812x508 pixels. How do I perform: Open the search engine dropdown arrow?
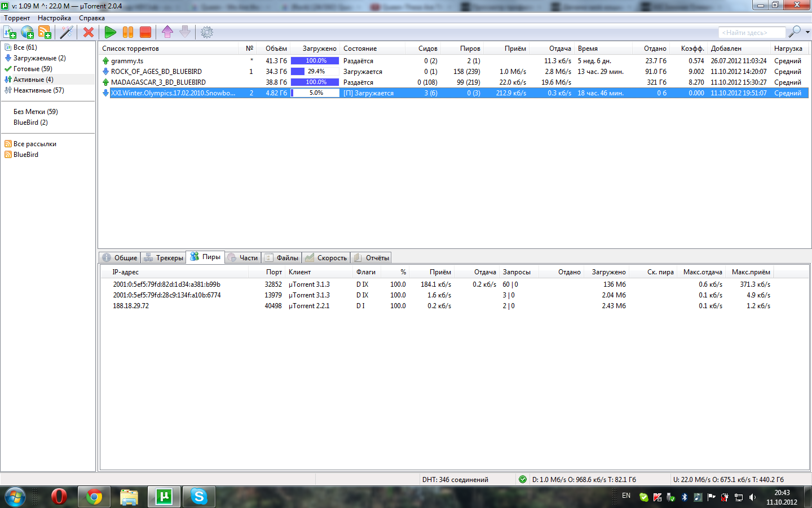tap(807, 32)
